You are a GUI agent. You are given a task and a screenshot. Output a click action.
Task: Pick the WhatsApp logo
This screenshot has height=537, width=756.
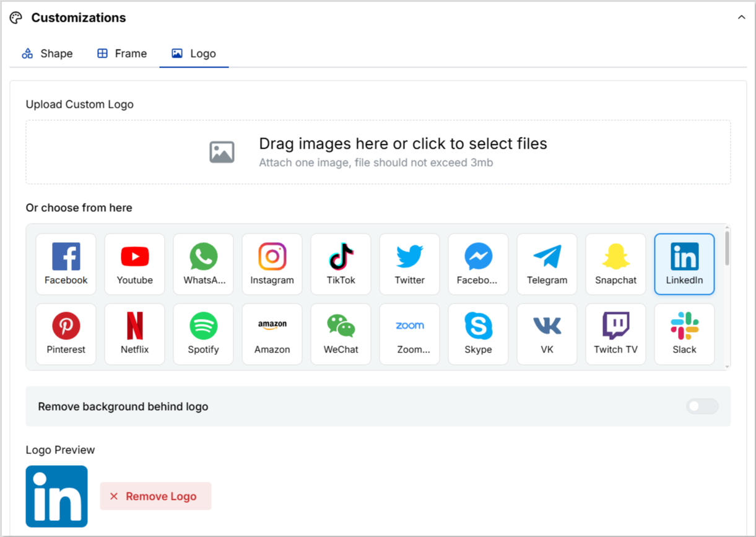coord(203,264)
